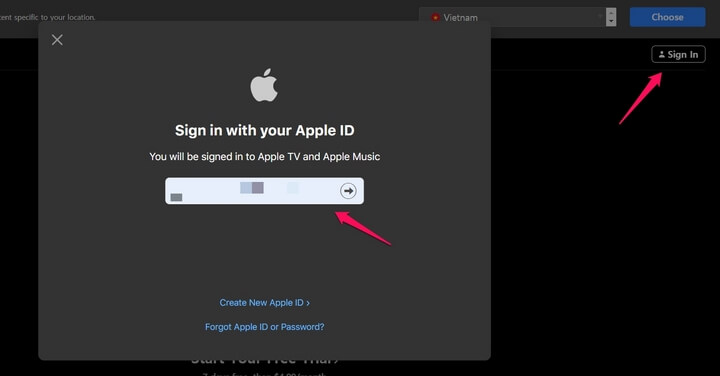This screenshot has width=720, height=376.
Task: Click the country selector stepper arrows
Action: coord(611,17)
